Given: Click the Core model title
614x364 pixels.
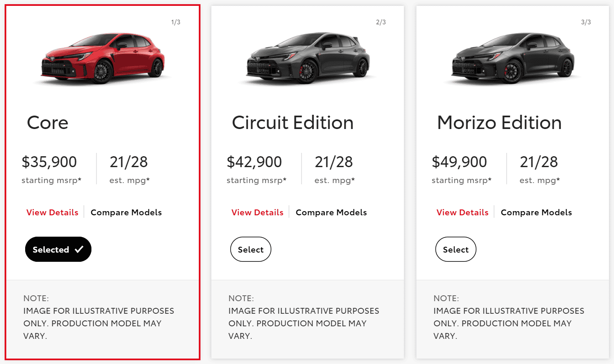Looking at the screenshot, I should [47, 123].
